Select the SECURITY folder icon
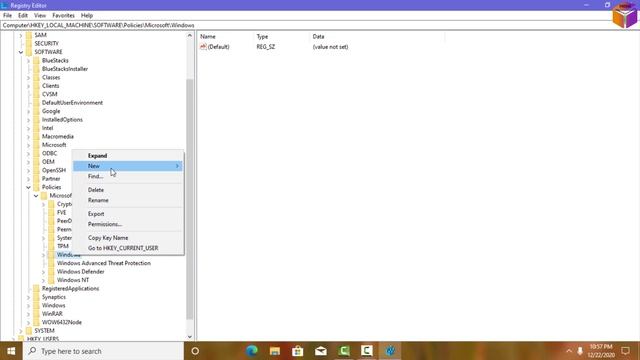 pyautogui.click(x=29, y=43)
